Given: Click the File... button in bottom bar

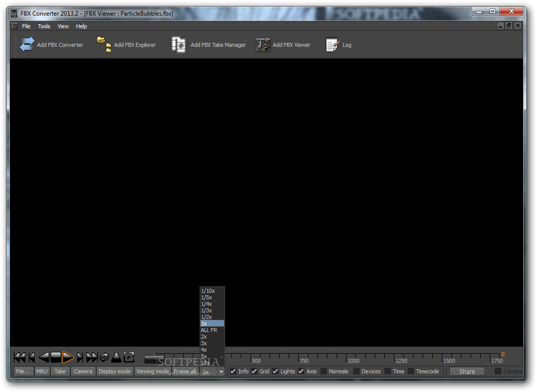Looking at the screenshot, I should point(23,371).
